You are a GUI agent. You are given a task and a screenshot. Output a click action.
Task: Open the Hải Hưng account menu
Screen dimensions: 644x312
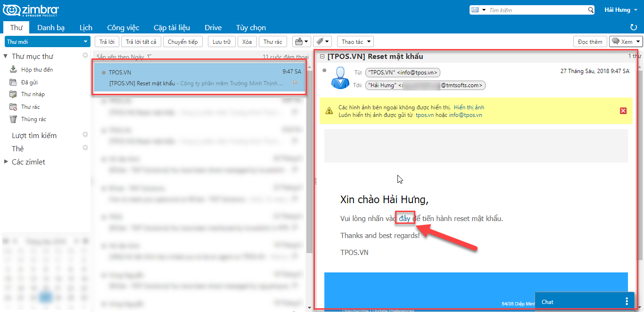point(620,10)
